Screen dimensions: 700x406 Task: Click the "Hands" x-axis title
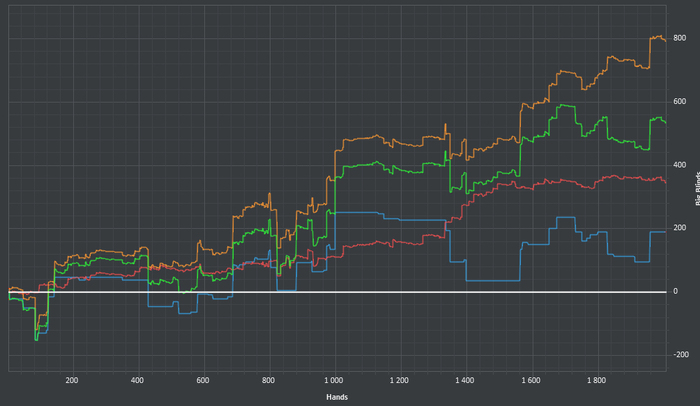click(337, 397)
